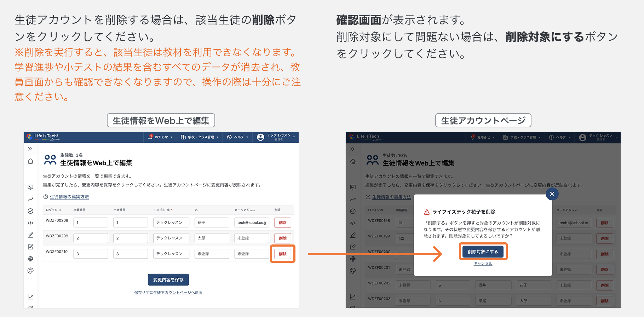
Task: Open the line chart icon in right screenshot sidebar
Action: pyautogui.click(x=353, y=297)
